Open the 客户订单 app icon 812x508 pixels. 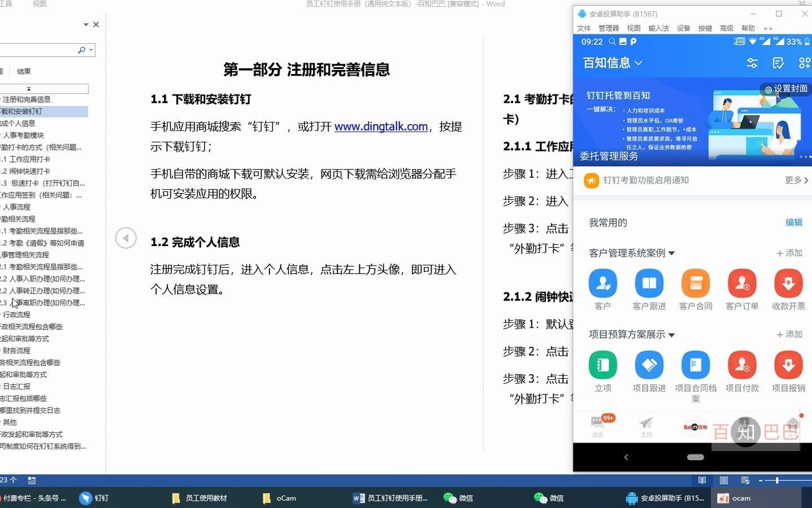[x=742, y=283]
